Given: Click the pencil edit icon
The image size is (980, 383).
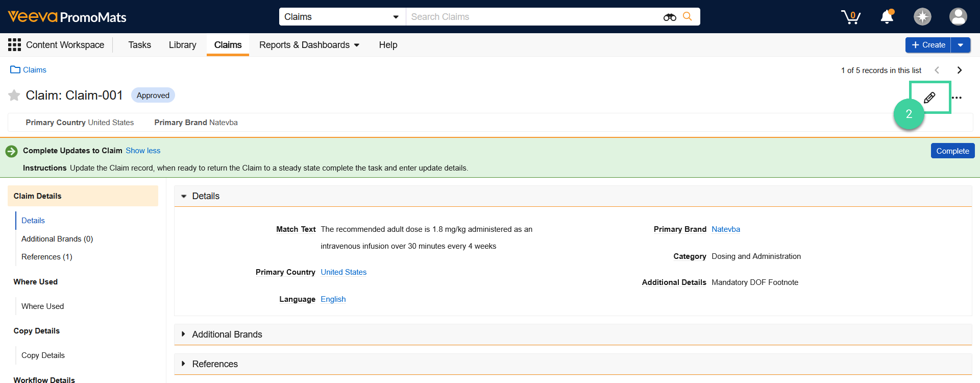Looking at the screenshot, I should pos(929,98).
